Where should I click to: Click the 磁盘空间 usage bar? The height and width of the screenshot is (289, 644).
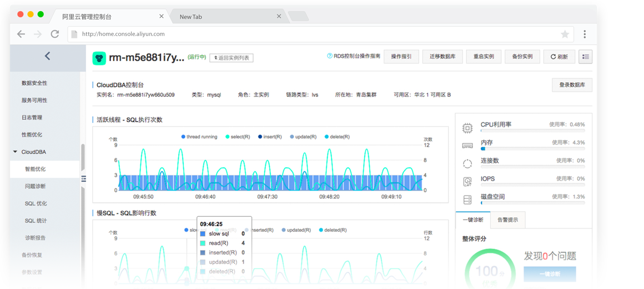pos(533,203)
